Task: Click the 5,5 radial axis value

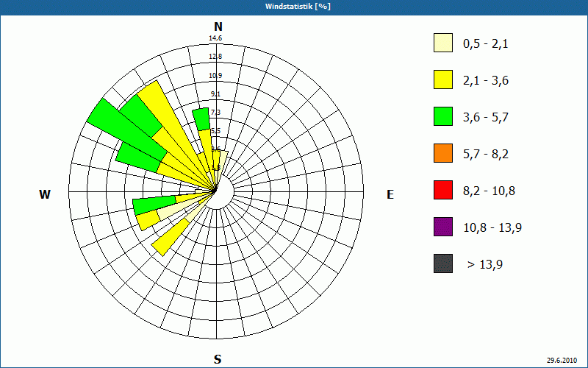Action: (215, 131)
